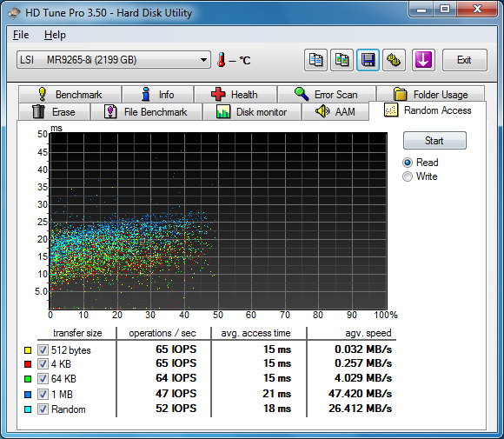Open the File menu
504x439 pixels.
[21, 35]
